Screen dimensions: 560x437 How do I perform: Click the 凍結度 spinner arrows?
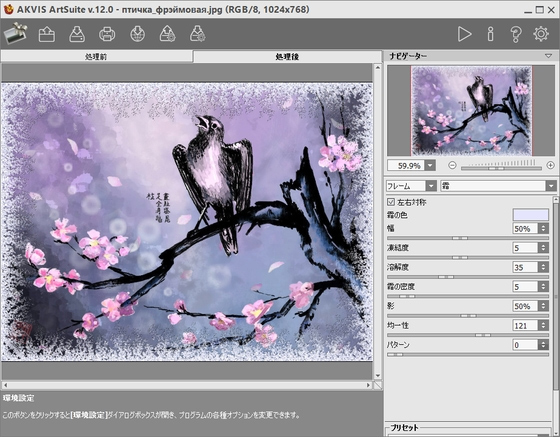tap(543, 248)
